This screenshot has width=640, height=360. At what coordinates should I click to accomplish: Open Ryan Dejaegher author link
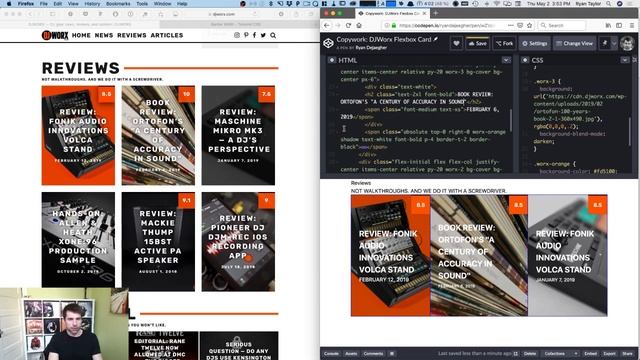[x=371, y=48]
